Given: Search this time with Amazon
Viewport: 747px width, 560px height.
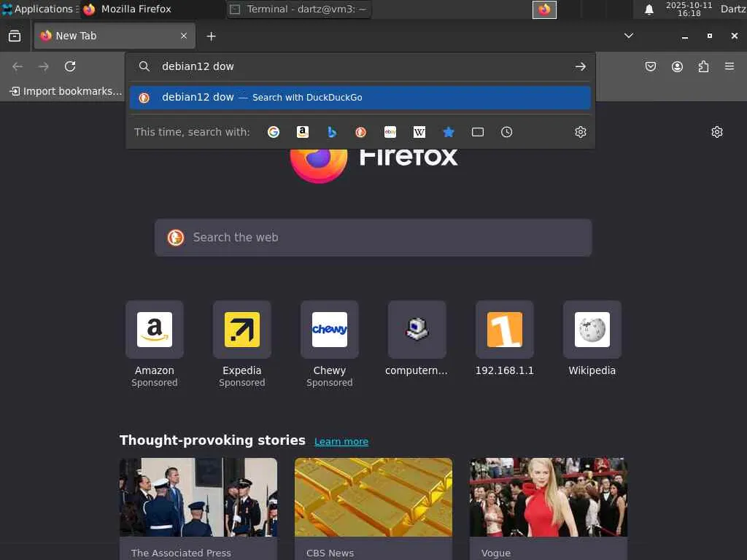Looking at the screenshot, I should tap(303, 132).
